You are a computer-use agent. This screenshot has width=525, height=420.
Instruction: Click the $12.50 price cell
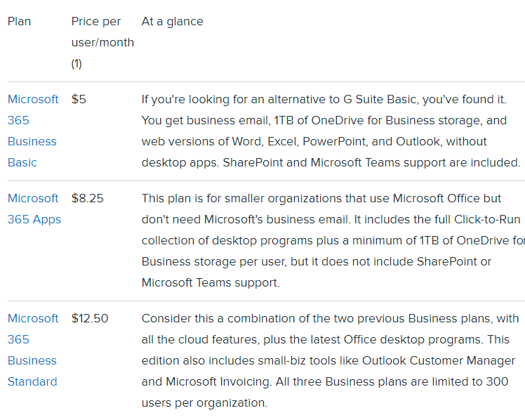pos(90,318)
